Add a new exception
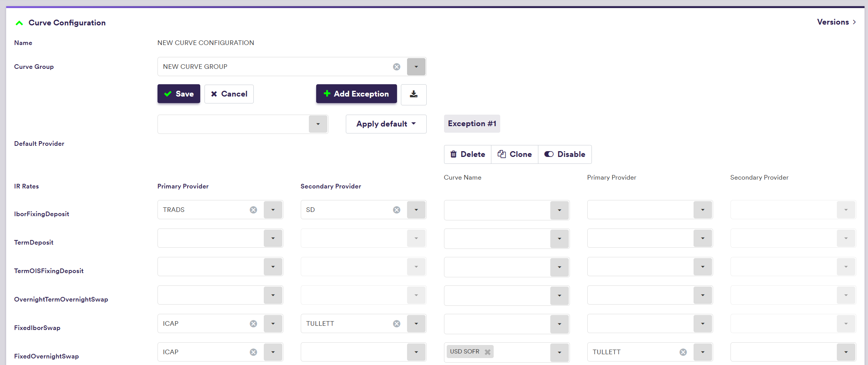 356,94
